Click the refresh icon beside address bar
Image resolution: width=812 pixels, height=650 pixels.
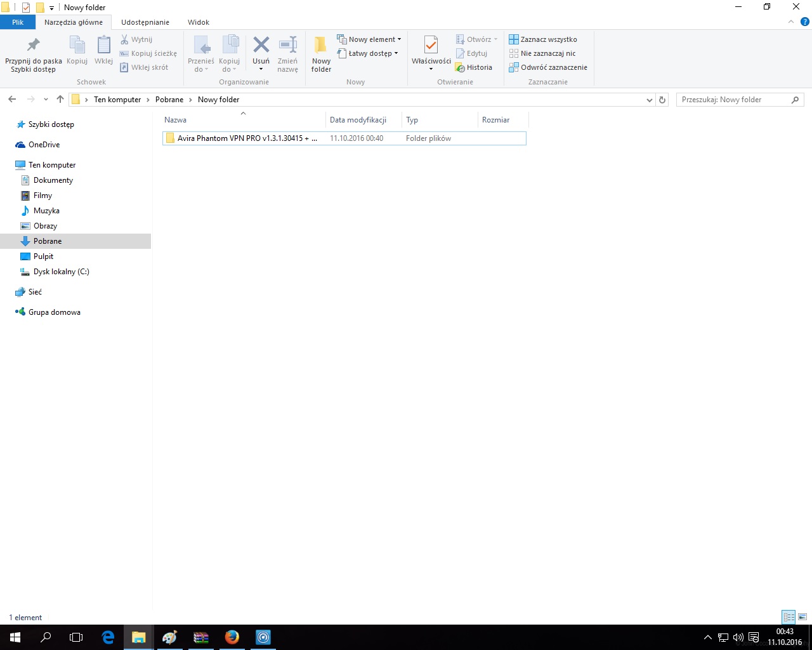pyautogui.click(x=662, y=100)
